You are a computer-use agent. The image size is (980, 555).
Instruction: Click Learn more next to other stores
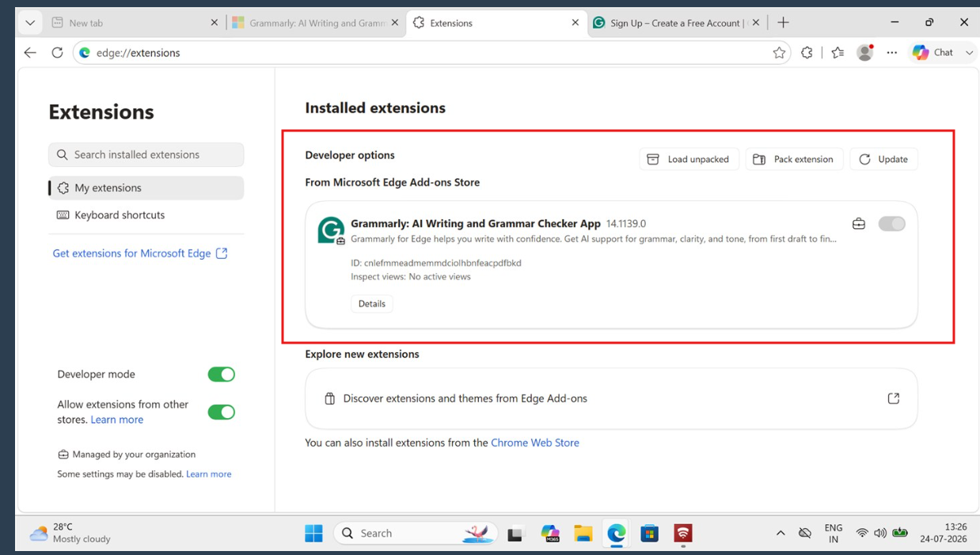117,420
